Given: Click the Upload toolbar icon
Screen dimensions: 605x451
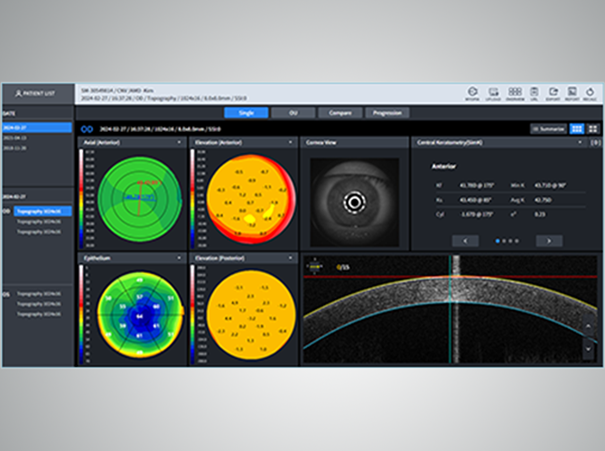Looking at the screenshot, I should pos(493,94).
